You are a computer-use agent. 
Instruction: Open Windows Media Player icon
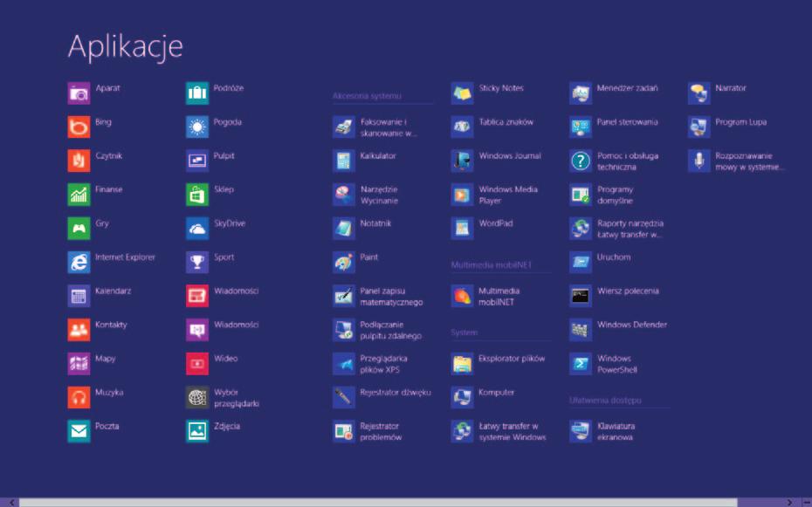(462, 195)
